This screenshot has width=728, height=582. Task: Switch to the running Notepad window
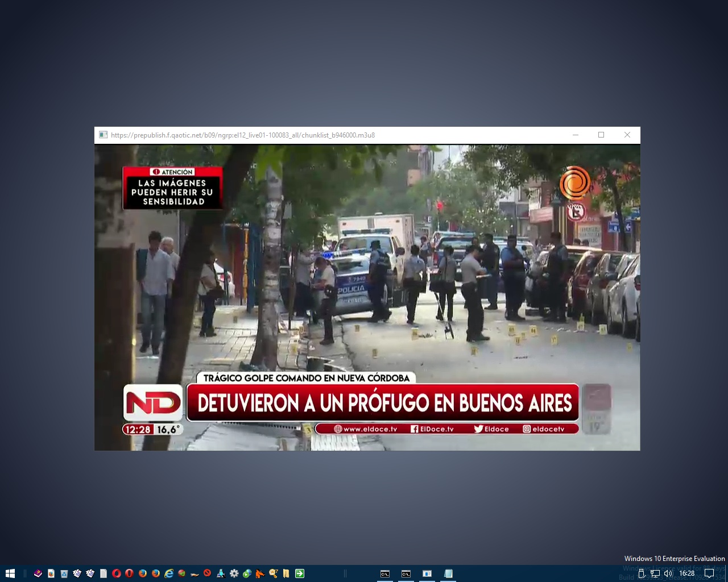(x=448, y=573)
